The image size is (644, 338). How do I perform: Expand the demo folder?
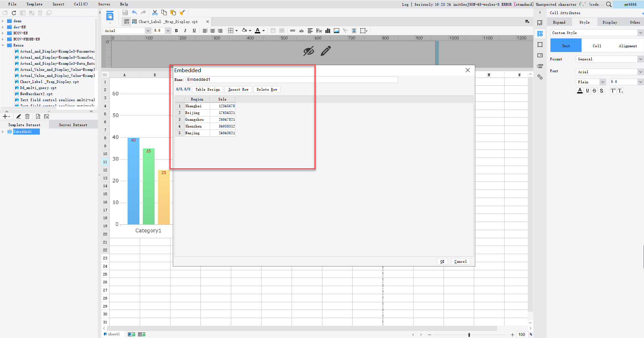pos(3,21)
